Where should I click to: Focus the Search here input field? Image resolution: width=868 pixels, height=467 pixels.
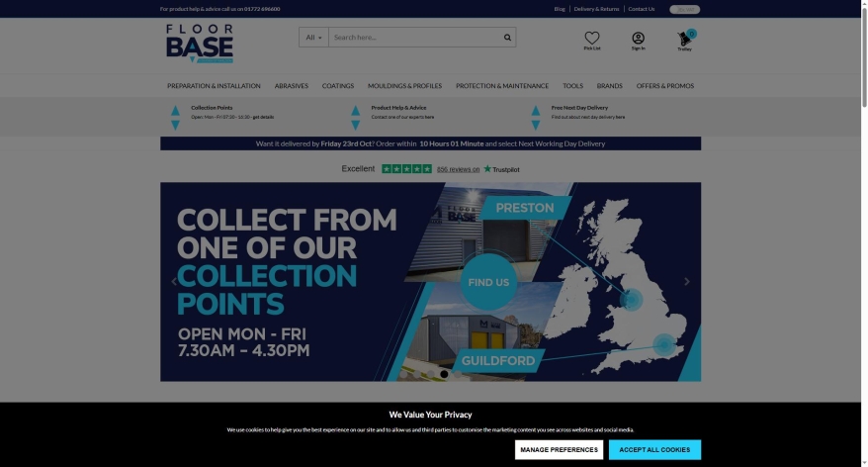[x=415, y=38]
